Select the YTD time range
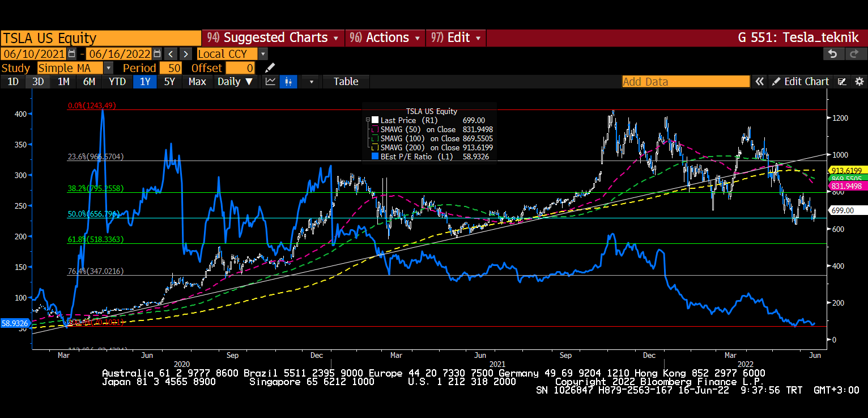868x418 pixels. [117, 82]
